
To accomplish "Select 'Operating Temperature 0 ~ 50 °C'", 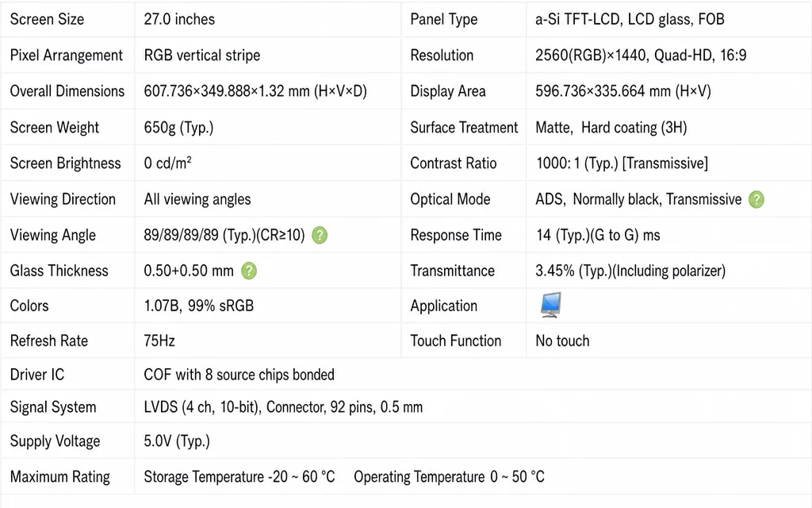I will coord(449,477).
